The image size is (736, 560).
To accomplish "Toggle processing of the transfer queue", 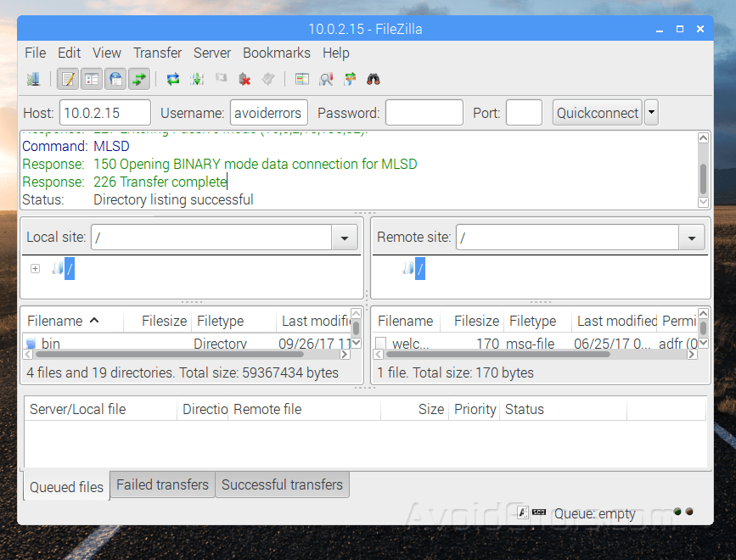I will (198, 79).
